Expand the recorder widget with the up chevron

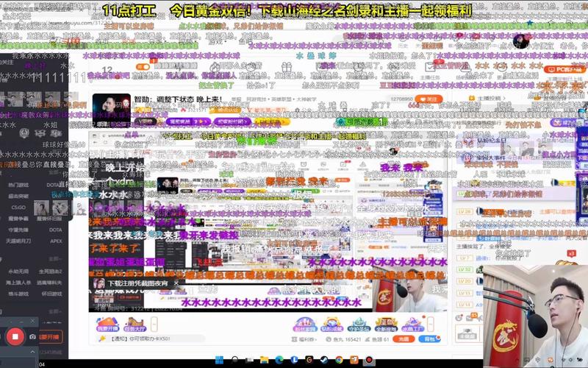tap(32, 352)
